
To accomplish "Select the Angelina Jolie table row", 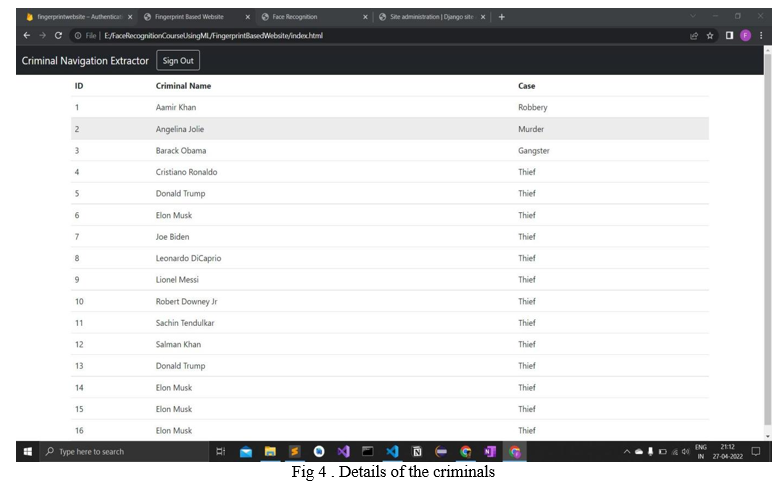I will point(390,129).
